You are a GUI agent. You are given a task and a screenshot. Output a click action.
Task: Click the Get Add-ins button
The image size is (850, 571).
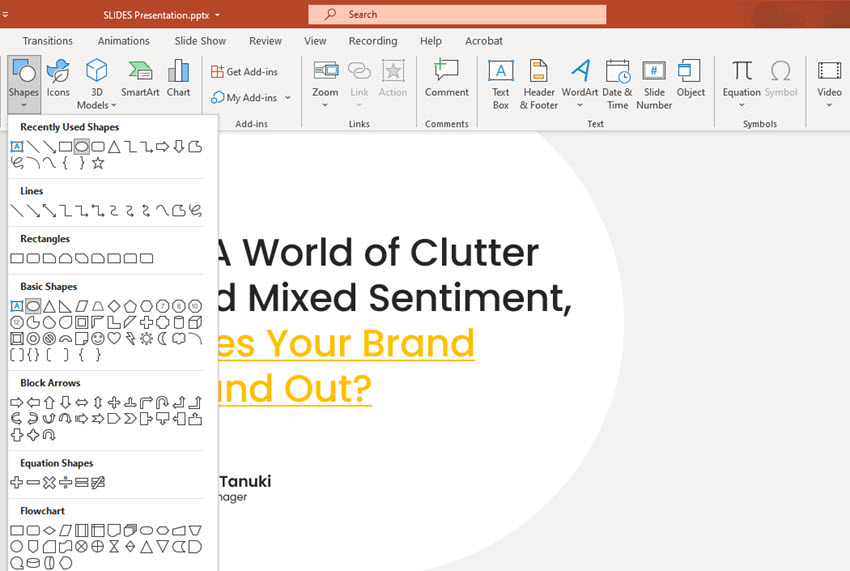point(245,72)
